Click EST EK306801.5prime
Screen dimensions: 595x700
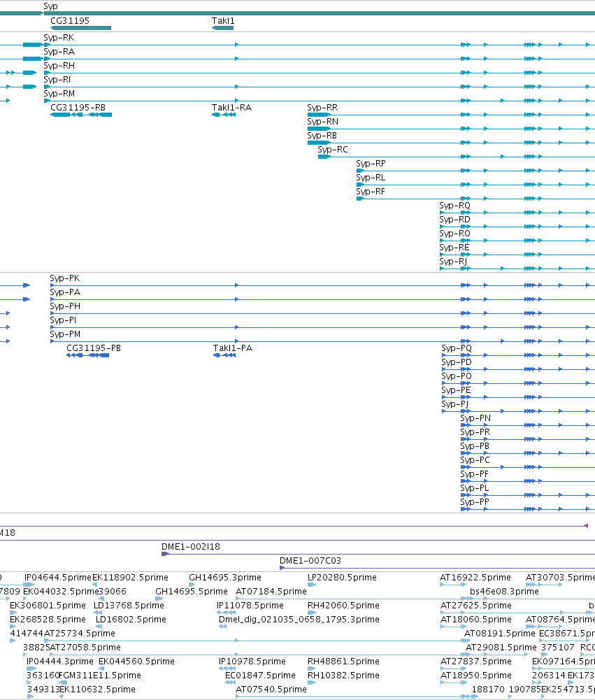[48, 606]
